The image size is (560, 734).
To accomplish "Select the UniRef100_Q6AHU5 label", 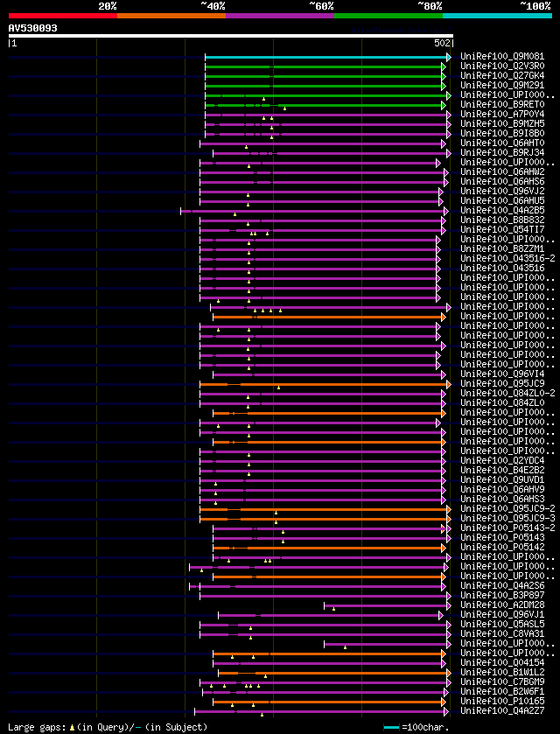I will coord(502,201).
